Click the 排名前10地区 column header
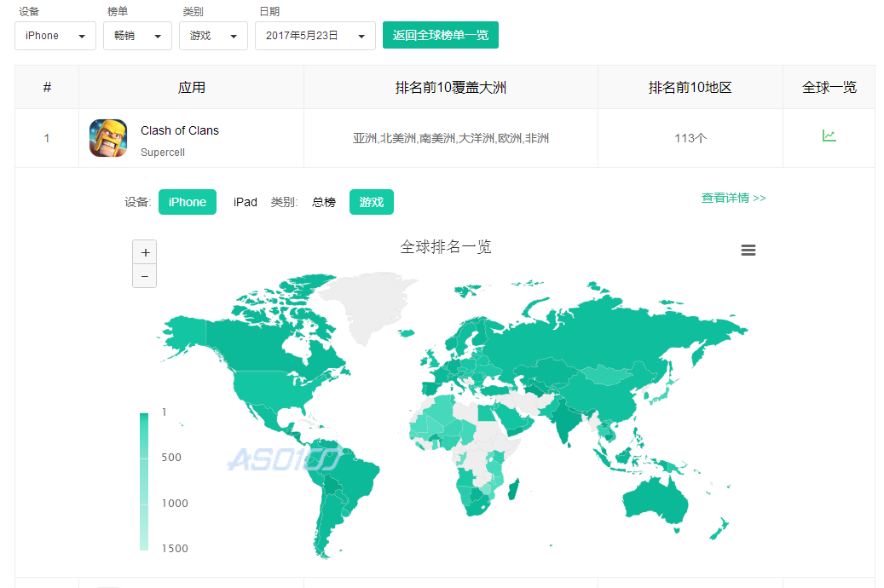The width and height of the screenshot is (884, 588). (690, 88)
